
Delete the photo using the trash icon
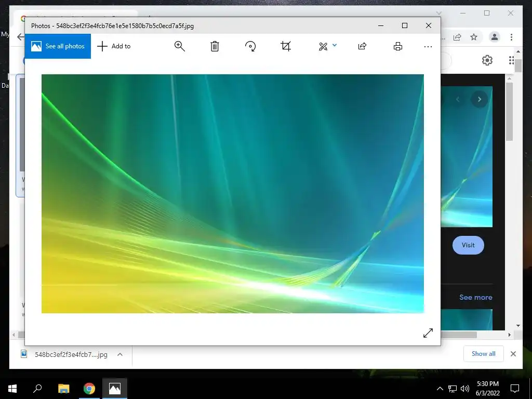point(215,46)
